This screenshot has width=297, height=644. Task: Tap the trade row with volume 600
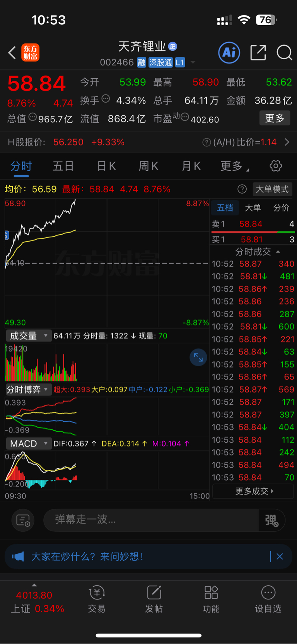click(x=253, y=326)
